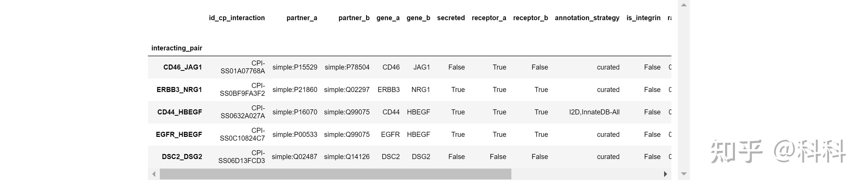Screen dimensions: 868x186
Task: Select the ERBB3_NRG1 row label
Action: [179, 90]
